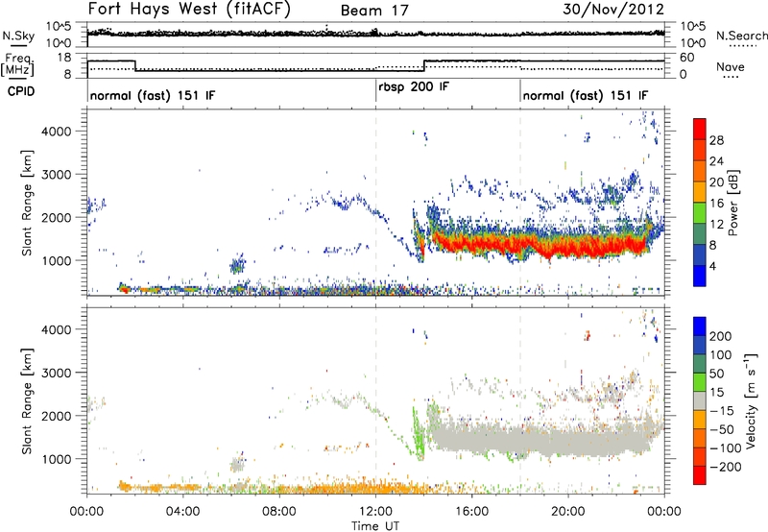Image resolution: width=768 pixels, height=532 pixels.
Task: Click the 'Fort Hays West (fitACF)' title
Action: [188, 9]
